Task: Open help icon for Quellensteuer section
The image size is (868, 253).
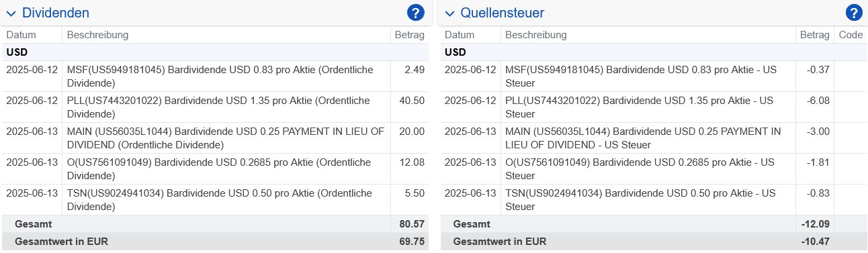Action: tap(854, 13)
